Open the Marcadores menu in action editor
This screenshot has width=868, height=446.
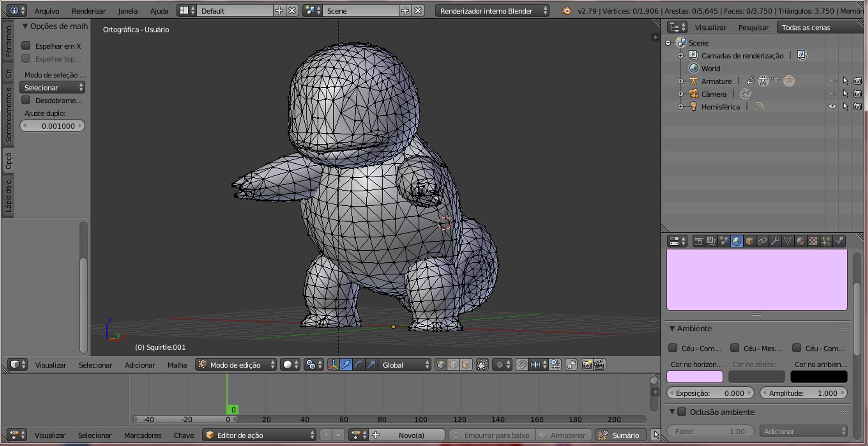(x=142, y=435)
